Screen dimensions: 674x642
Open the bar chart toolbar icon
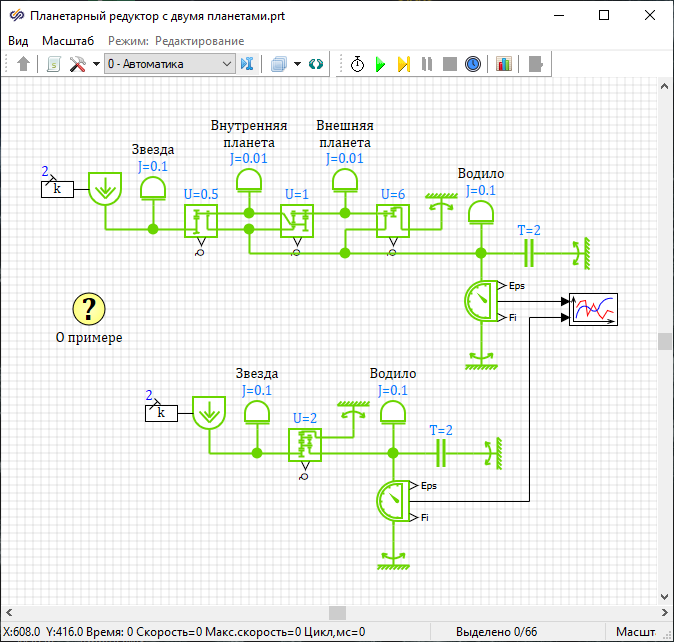[x=503, y=64]
